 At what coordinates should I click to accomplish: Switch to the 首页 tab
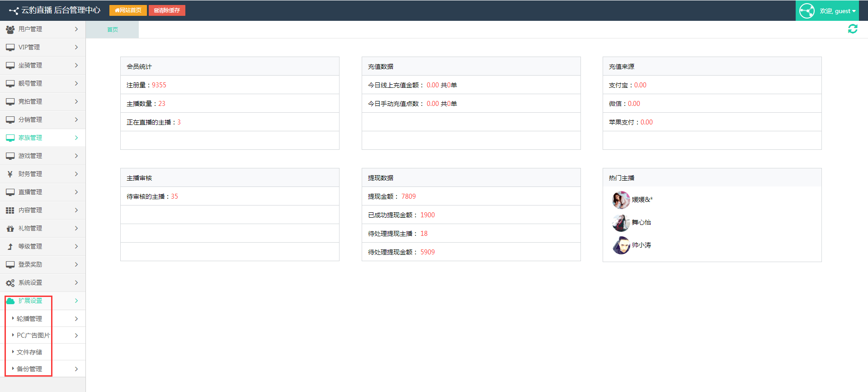click(112, 29)
